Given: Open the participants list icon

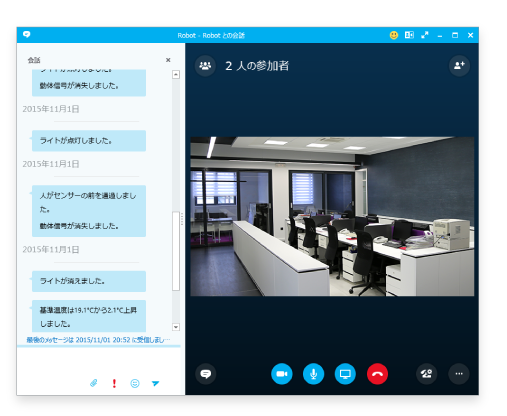Looking at the screenshot, I should [x=205, y=66].
